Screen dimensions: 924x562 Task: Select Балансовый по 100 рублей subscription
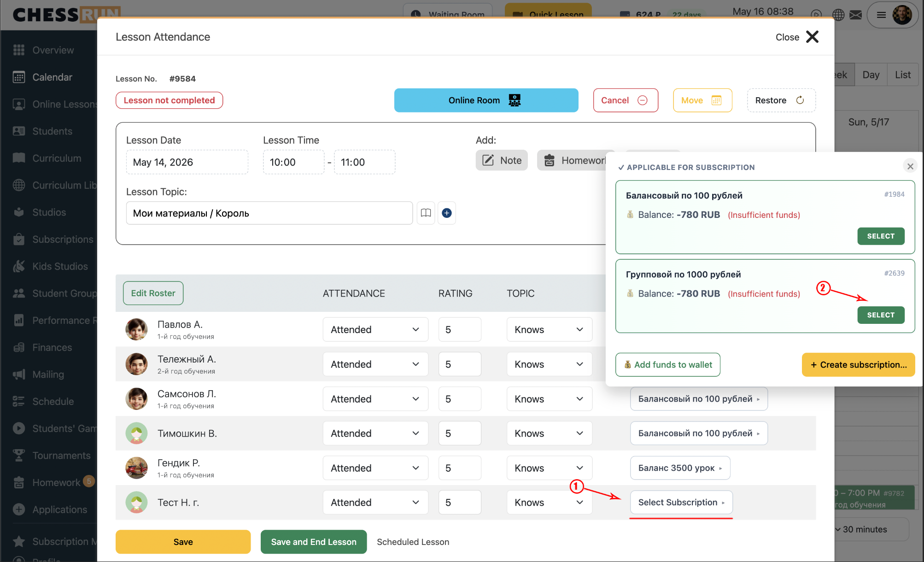(881, 236)
